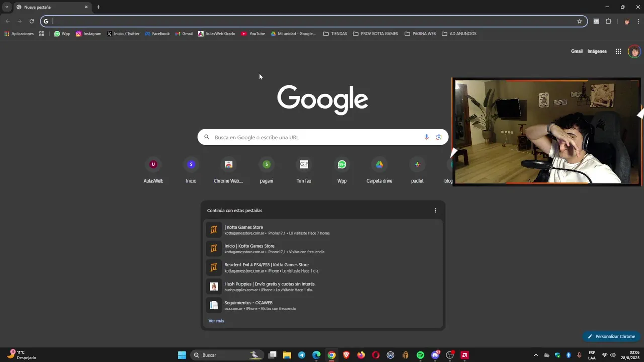Click the taskbar Buscar search box
The image size is (644, 362).
click(x=227, y=355)
